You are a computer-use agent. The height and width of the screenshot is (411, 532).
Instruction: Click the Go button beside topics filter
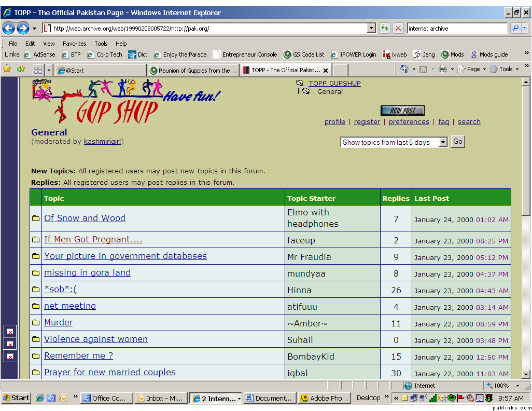[457, 142]
